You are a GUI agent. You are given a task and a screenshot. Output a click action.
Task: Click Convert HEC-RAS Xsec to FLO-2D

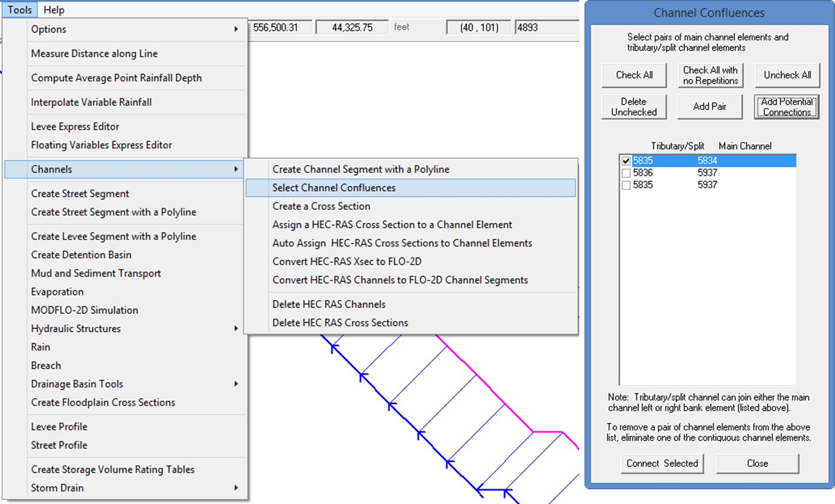346,262
